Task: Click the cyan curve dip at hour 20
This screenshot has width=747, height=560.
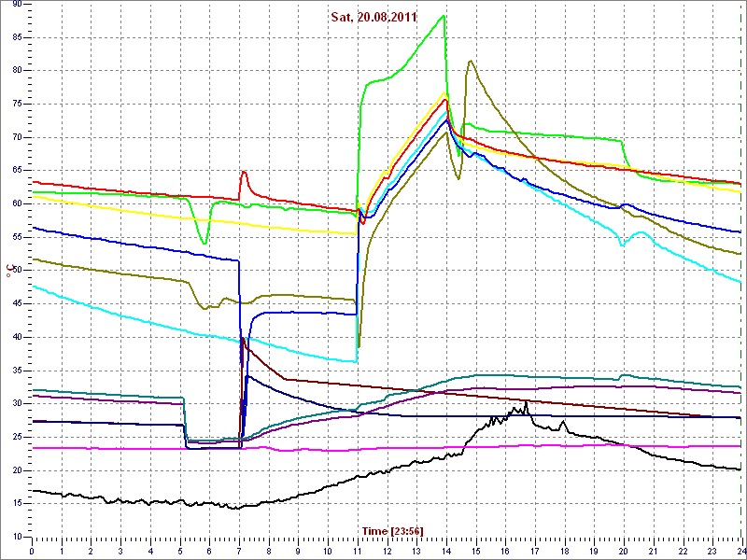Action: (x=622, y=245)
